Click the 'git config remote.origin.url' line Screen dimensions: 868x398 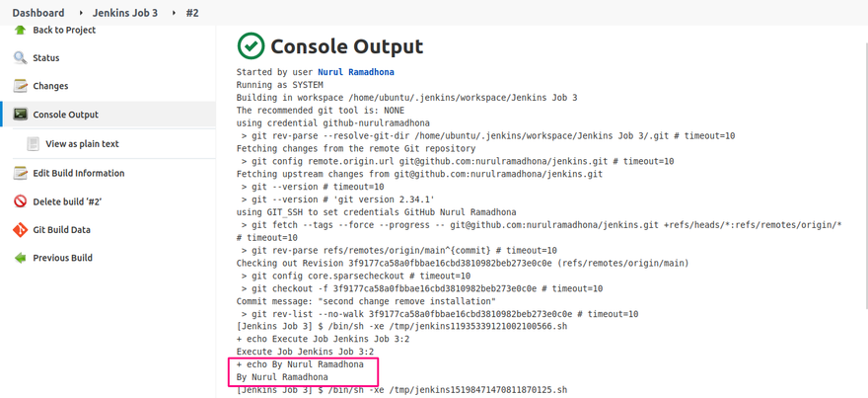[x=458, y=161]
